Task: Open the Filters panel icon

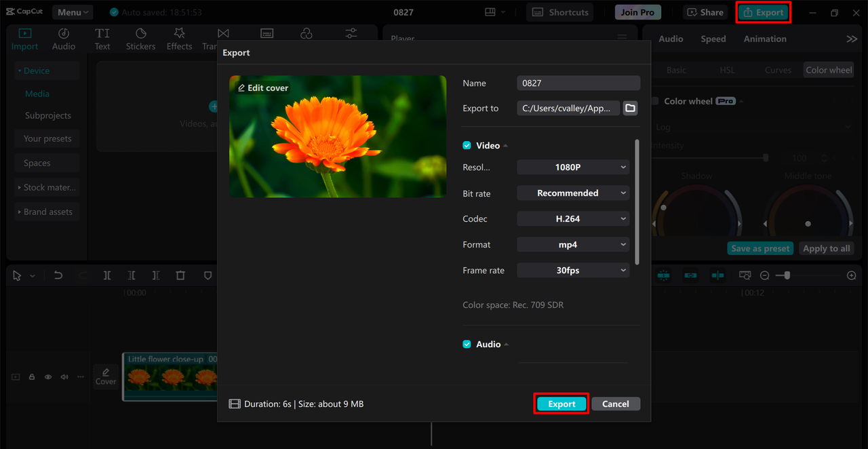Action: click(307, 34)
